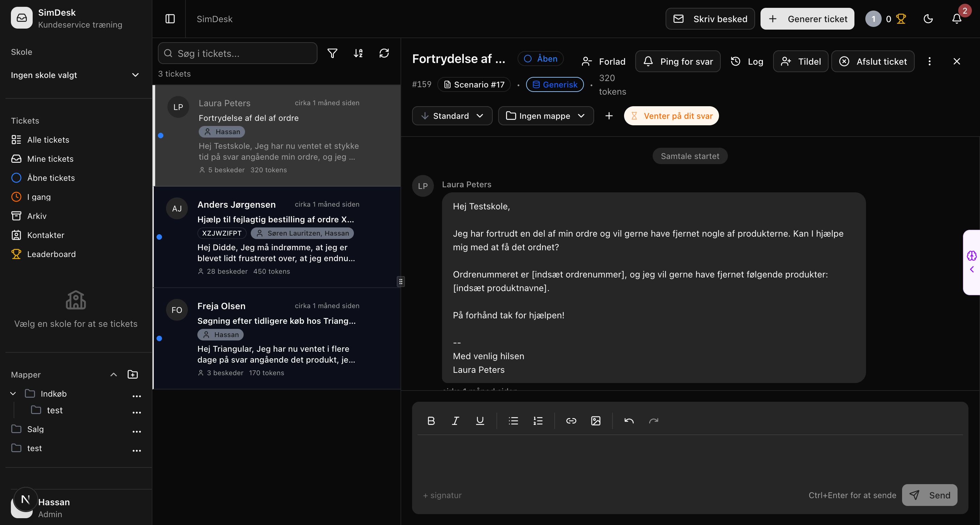Insert a bulleted list
The height and width of the screenshot is (525, 980).
tap(513, 421)
